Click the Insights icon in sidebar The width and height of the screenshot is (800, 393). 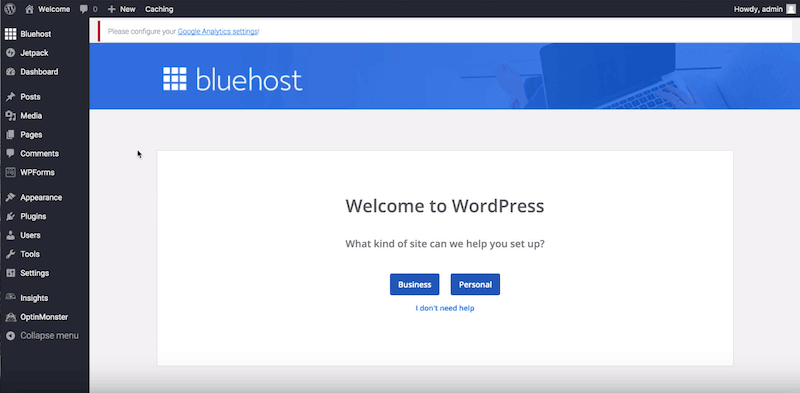pos(10,298)
